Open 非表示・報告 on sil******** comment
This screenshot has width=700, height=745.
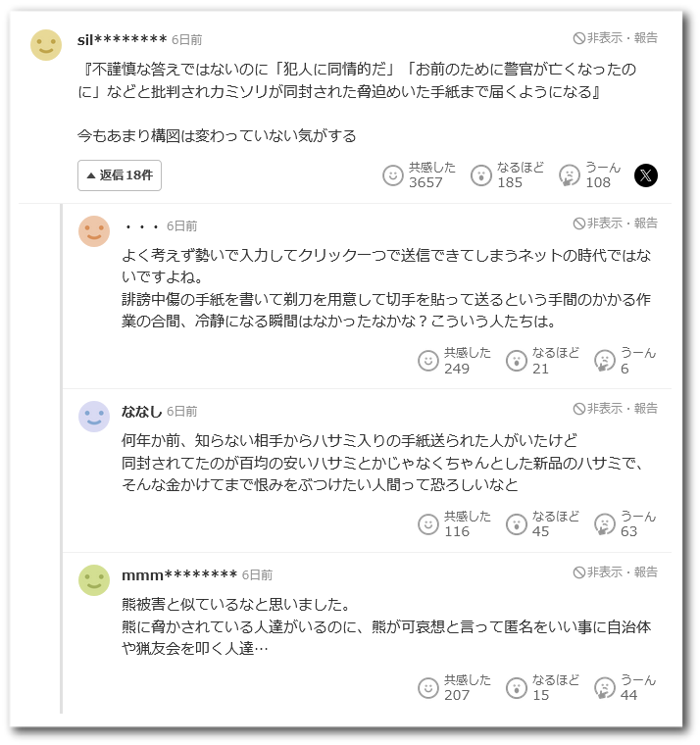pyautogui.click(x=616, y=38)
